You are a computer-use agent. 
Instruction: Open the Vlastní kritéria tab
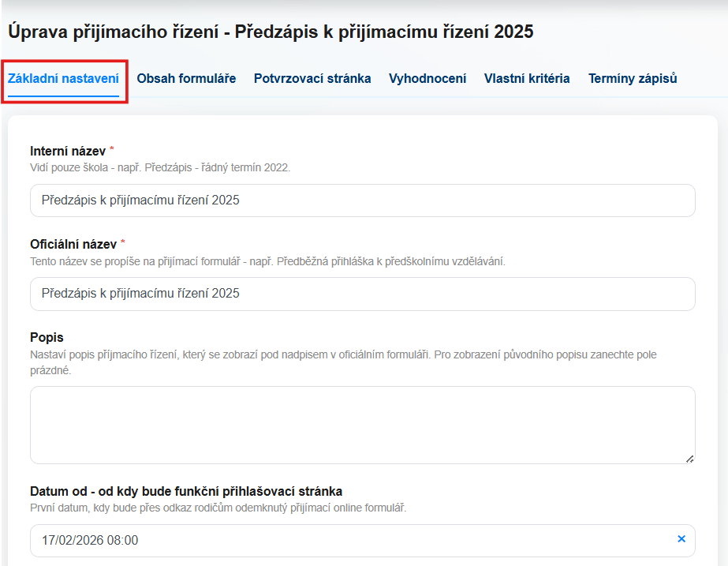pyautogui.click(x=527, y=79)
